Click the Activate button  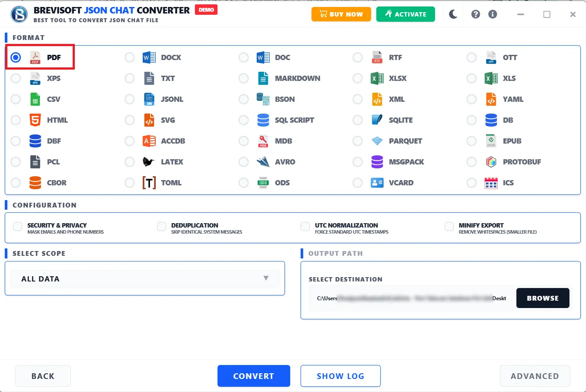[405, 14]
